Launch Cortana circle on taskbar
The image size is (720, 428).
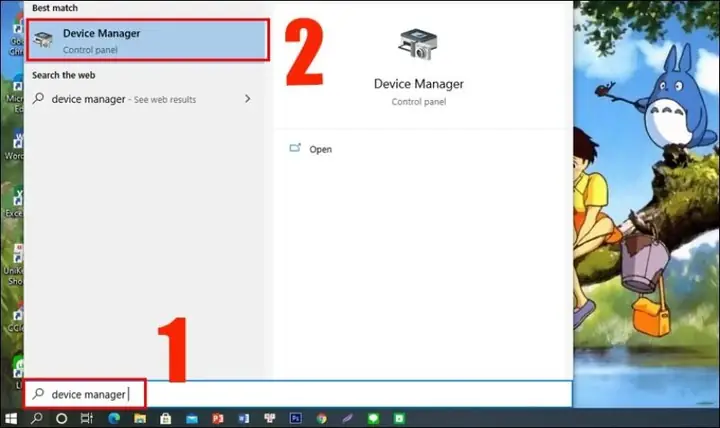click(62, 418)
